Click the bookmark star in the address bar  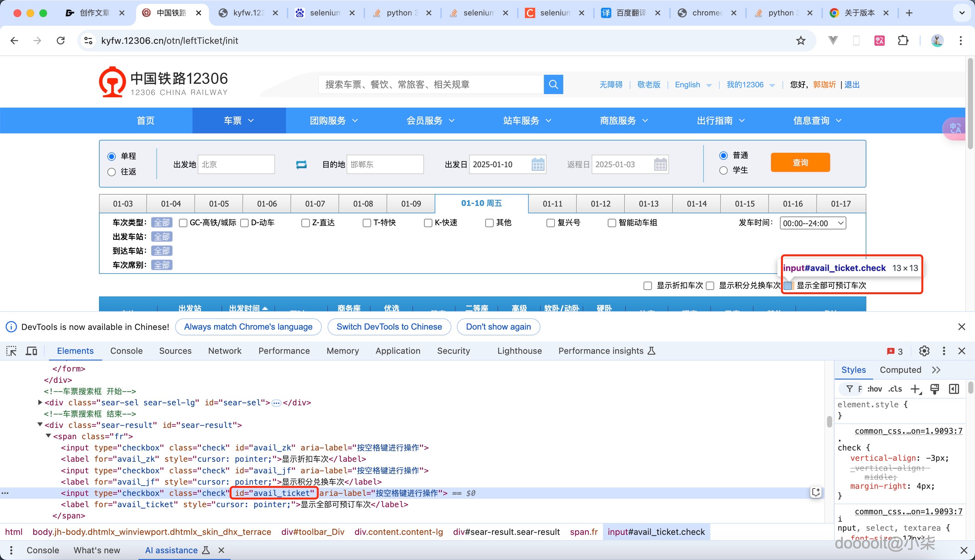[800, 40]
